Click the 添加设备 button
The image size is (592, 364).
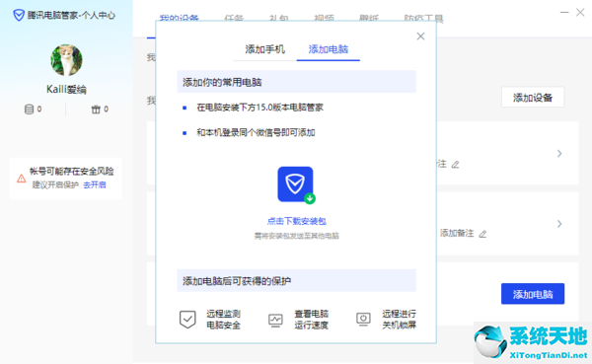tap(533, 98)
